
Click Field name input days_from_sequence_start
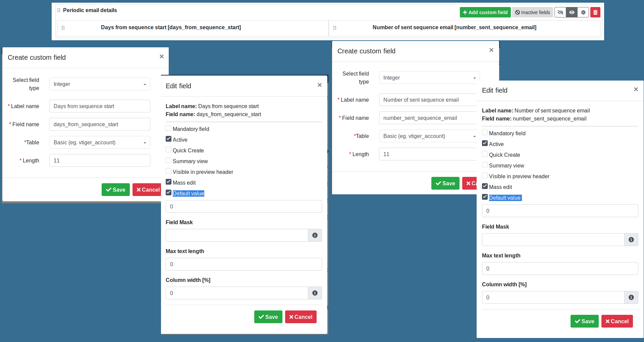pyautogui.click(x=100, y=124)
